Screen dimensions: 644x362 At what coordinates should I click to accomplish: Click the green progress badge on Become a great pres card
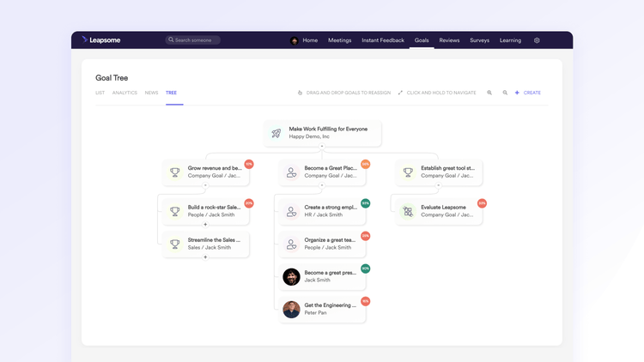pyautogui.click(x=366, y=268)
